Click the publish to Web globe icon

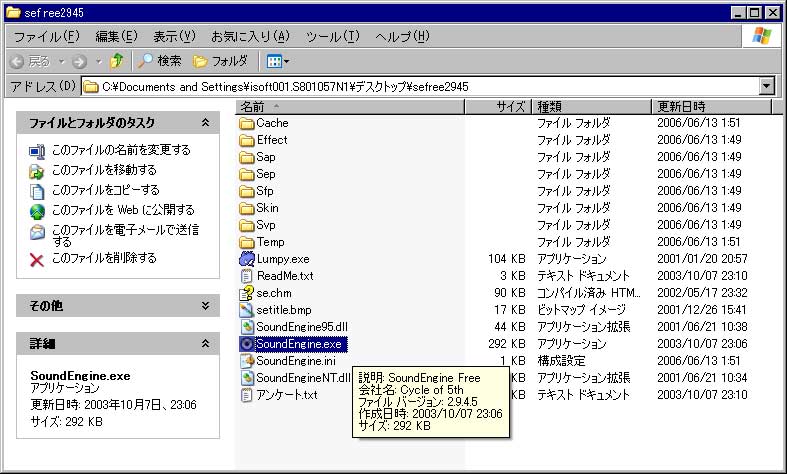pyautogui.click(x=37, y=212)
